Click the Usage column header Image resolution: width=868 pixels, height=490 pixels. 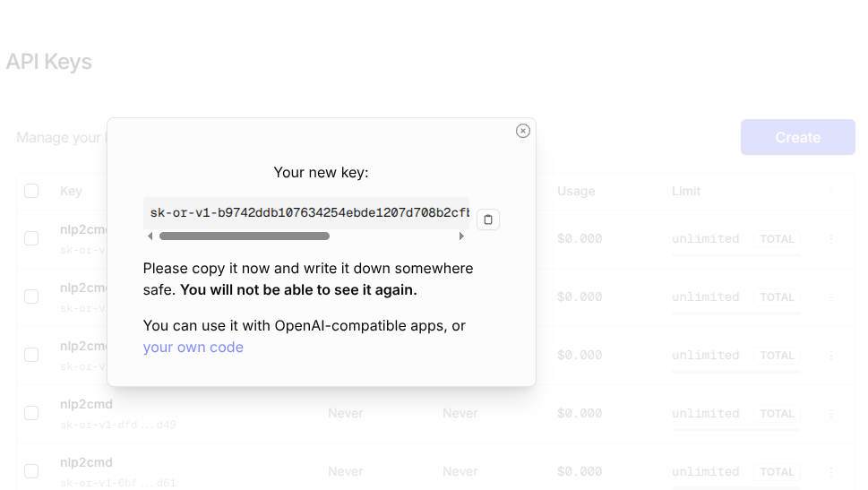tap(576, 191)
